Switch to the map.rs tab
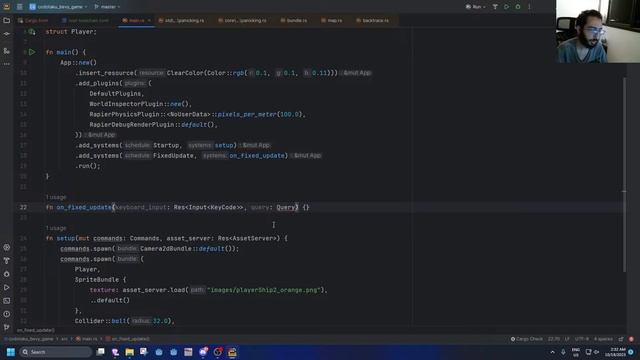The height and width of the screenshot is (360, 640). 332,20
